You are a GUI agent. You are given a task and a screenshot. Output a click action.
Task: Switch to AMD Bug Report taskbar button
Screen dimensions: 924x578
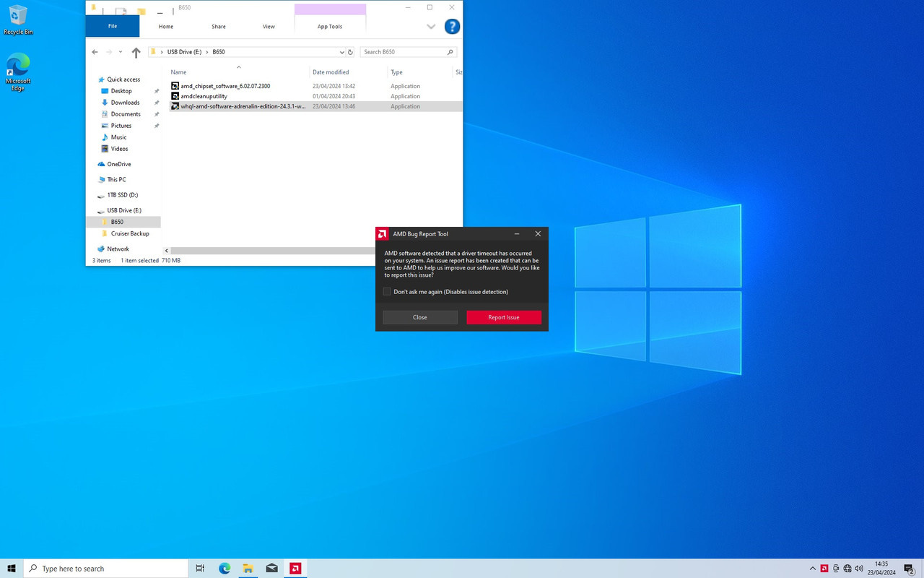(x=295, y=569)
